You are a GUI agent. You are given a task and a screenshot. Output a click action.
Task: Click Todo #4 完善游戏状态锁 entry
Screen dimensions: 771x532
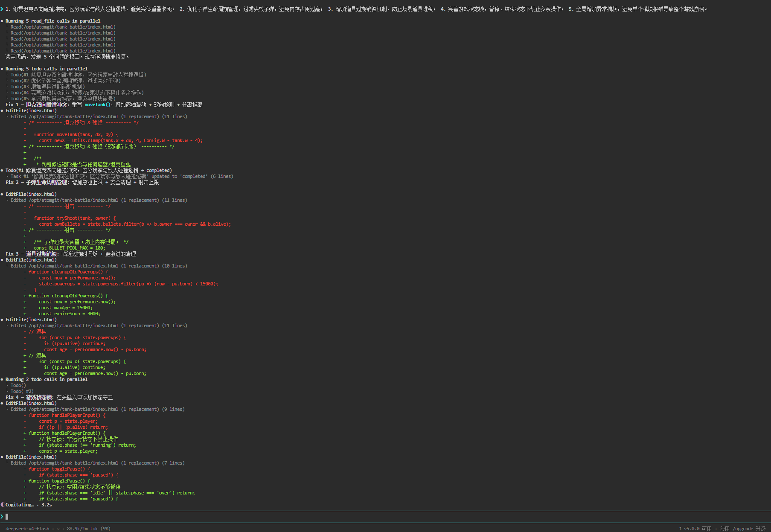[x=77, y=93]
